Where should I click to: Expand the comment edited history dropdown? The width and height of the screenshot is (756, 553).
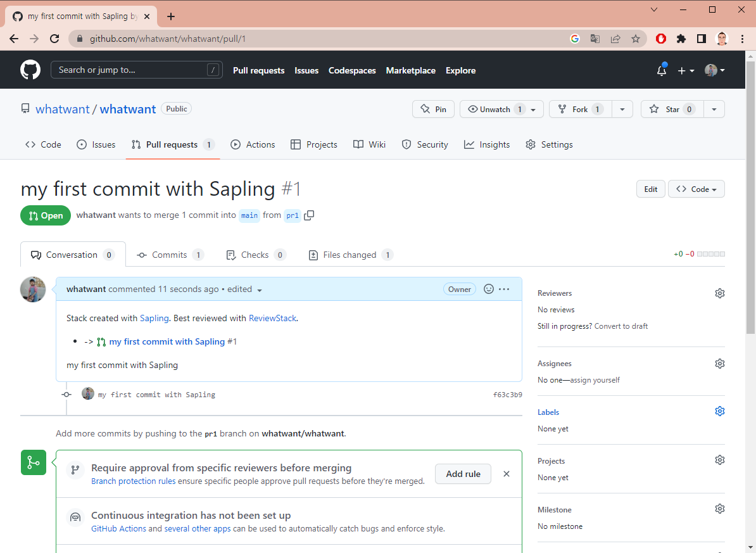coord(260,290)
